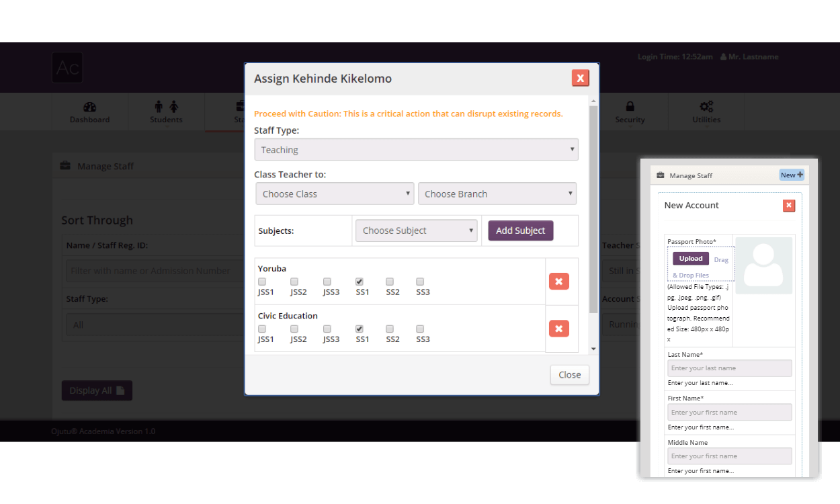Click the orange Proceed with Caution warning text
This screenshot has width=840, height=504.
[x=409, y=114]
